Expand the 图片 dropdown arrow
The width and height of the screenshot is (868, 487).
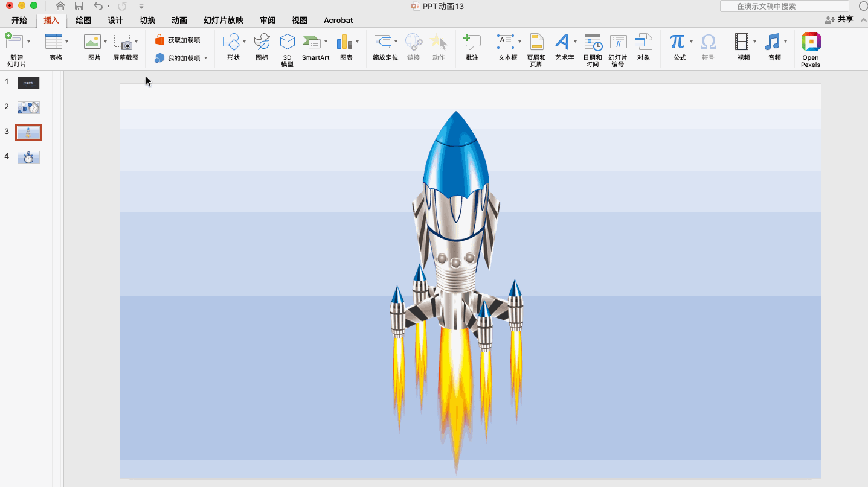[x=105, y=42]
